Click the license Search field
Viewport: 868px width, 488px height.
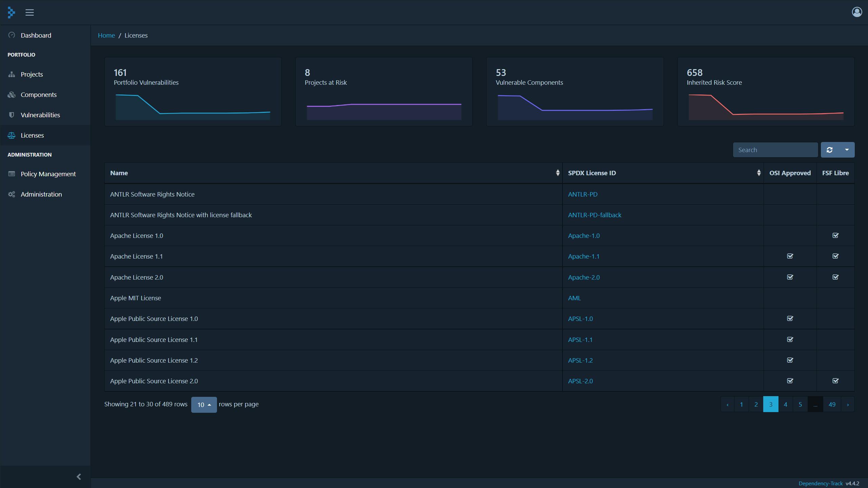775,150
